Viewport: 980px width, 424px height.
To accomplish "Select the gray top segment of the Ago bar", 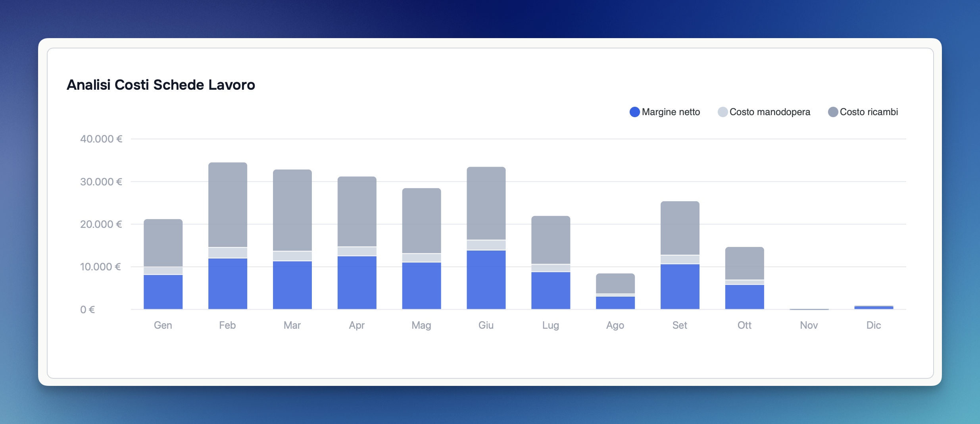I will click(x=615, y=283).
